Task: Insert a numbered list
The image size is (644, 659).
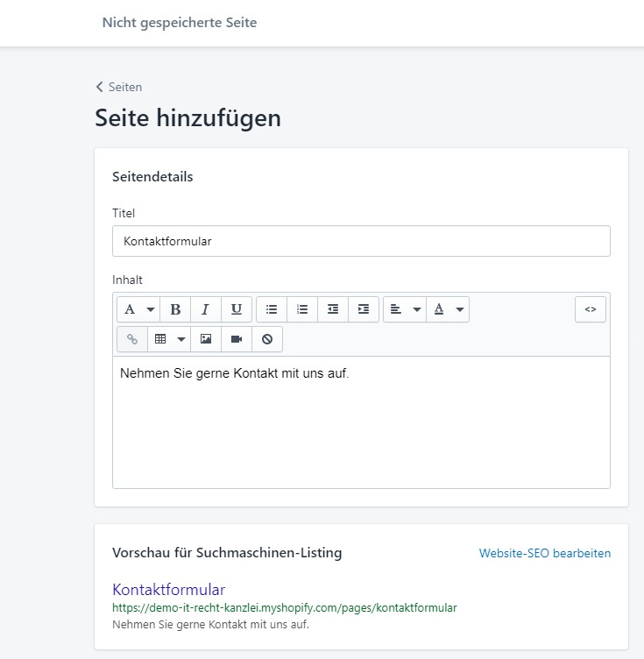Action: pos(302,309)
